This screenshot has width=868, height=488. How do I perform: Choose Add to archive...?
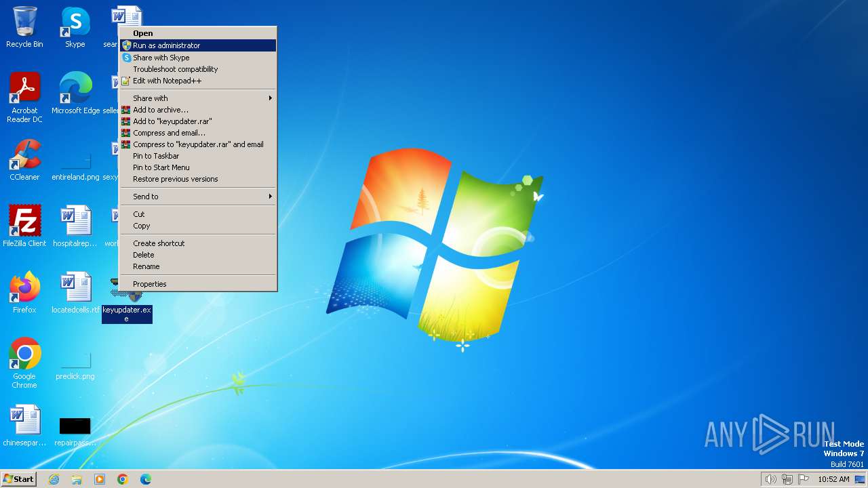pyautogui.click(x=198, y=110)
